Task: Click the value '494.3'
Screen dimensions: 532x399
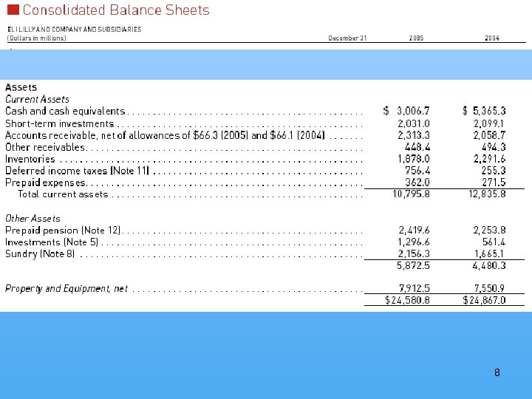Action: (x=494, y=147)
